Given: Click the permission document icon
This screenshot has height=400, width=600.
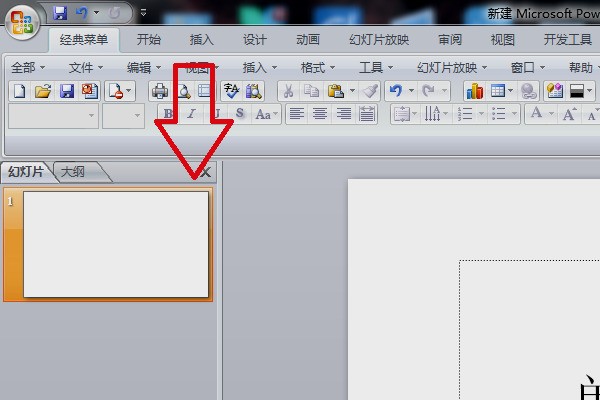Looking at the screenshot, I should [116, 91].
